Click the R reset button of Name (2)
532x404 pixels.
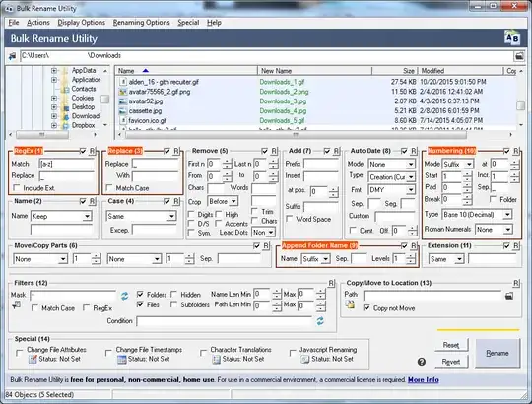(92, 201)
